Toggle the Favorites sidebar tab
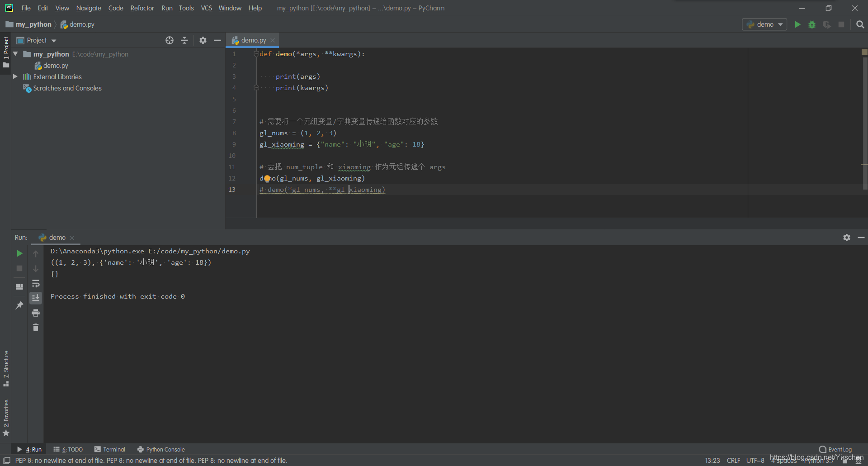The height and width of the screenshot is (466, 868). pyautogui.click(x=6, y=417)
